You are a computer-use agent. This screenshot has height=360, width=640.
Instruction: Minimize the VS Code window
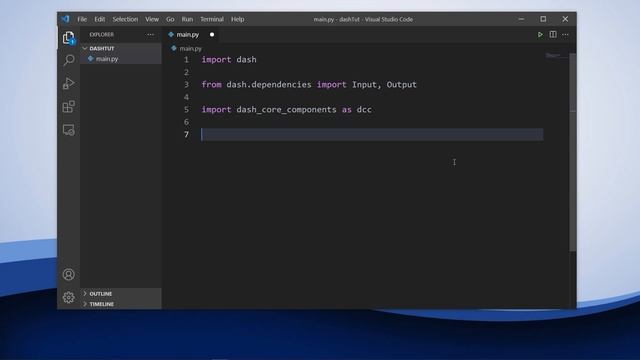(x=521, y=19)
